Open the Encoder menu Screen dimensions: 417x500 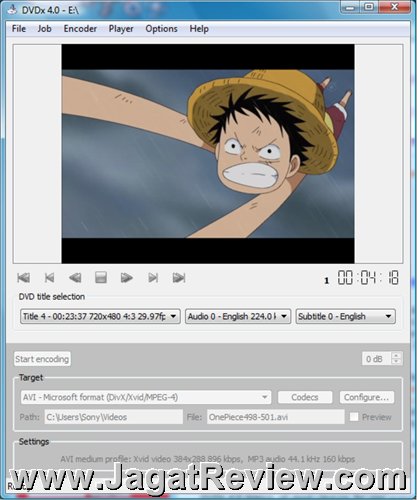coord(80,29)
